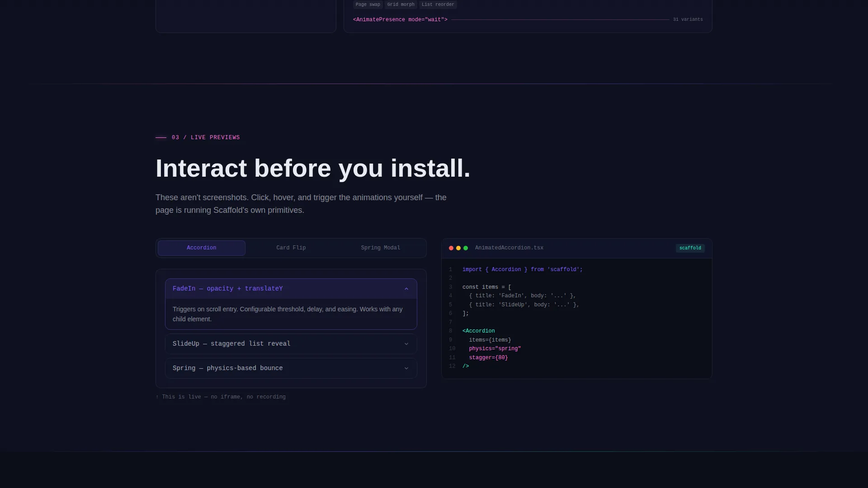Click the red window dot in code panel
868x488 pixels.
click(x=451, y=248)
